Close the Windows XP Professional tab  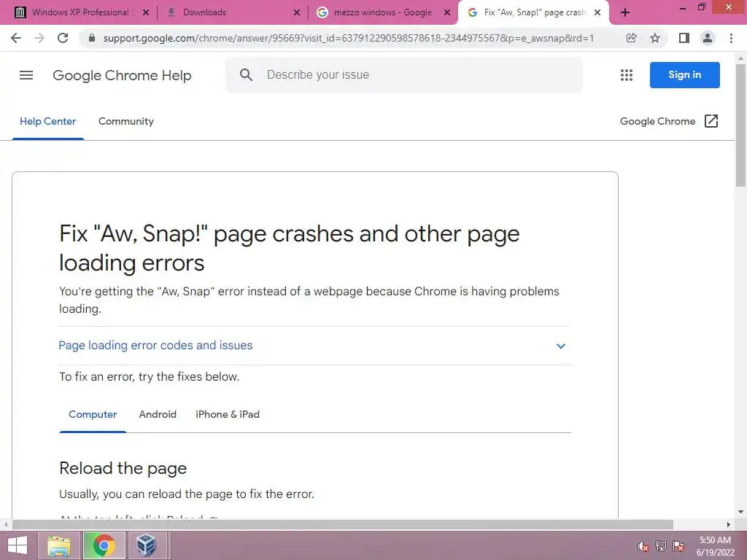pyautogui.click(x=146, y=13)
